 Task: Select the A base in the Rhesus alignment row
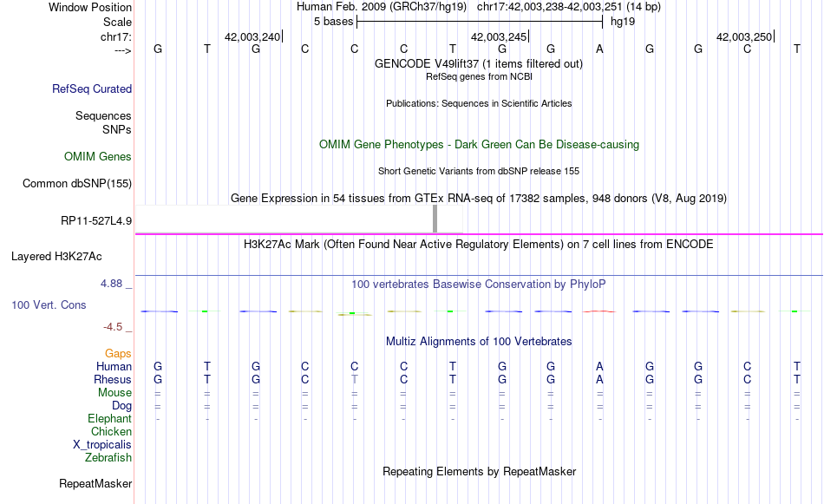[x=599, y=379]
